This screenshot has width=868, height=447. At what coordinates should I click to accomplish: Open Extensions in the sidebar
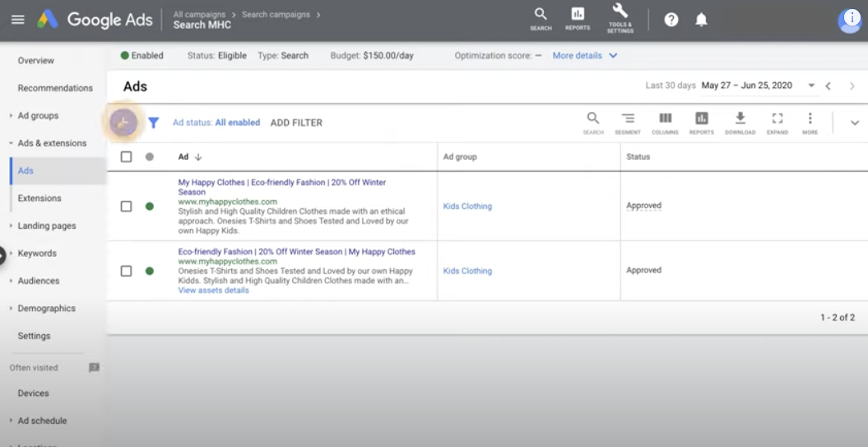point(39,198)
